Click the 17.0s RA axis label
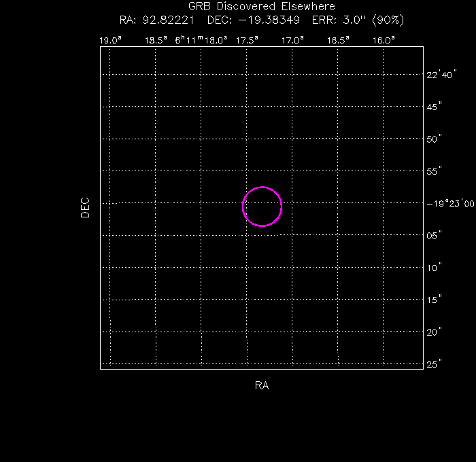The width and height of the screenshot is (476, 462). (292, 40)
